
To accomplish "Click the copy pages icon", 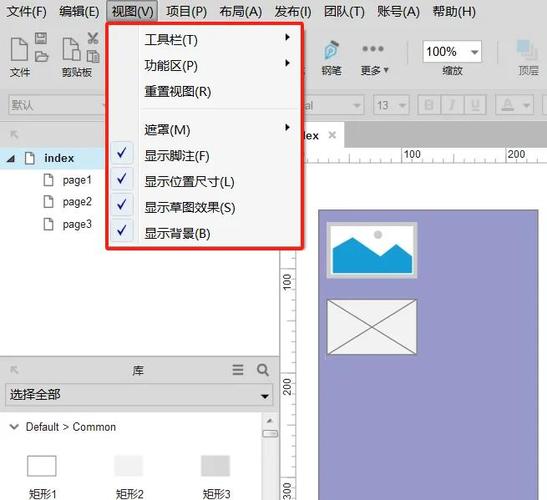I will pyautogui.click(x=93, y=56).
